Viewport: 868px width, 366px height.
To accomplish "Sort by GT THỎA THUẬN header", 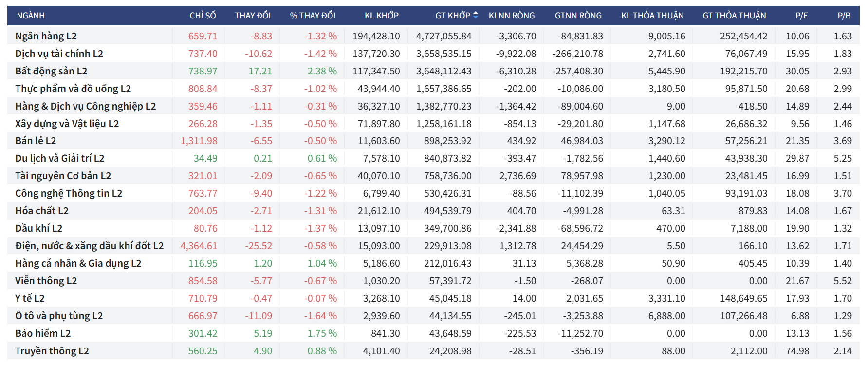I will pos(734,16).
